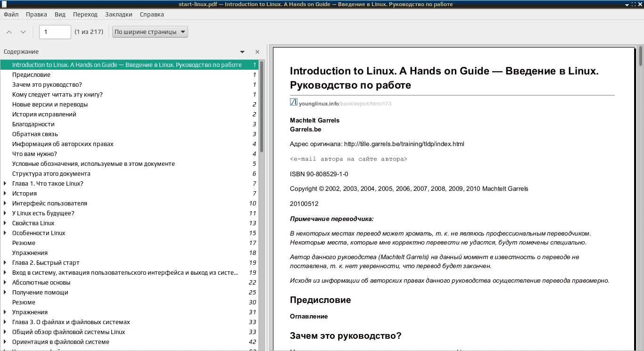644x351 pixels.
Task: Expand the Интерфейс пользователя entry
Action: tap(5, 204)
